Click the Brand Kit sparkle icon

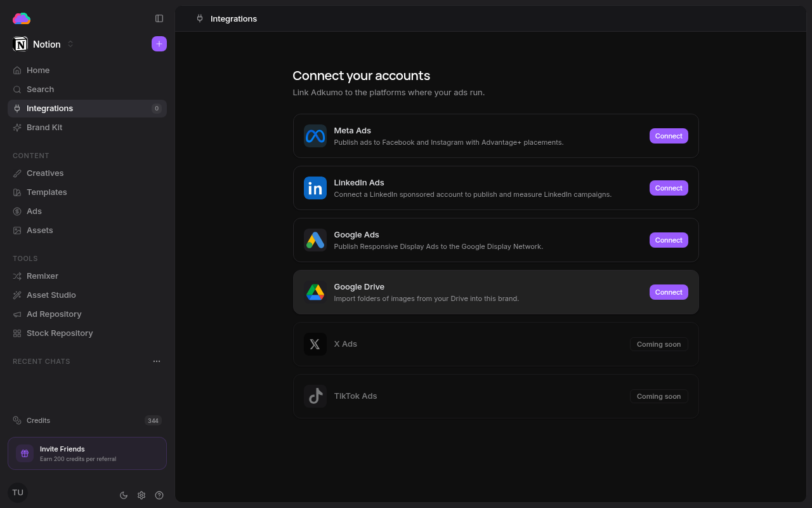tap(17, 128)
